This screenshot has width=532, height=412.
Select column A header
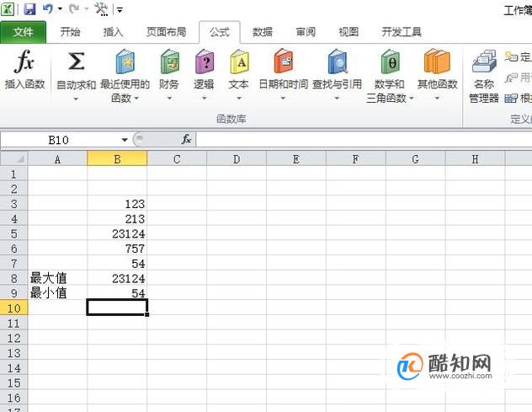pos(57,158)
